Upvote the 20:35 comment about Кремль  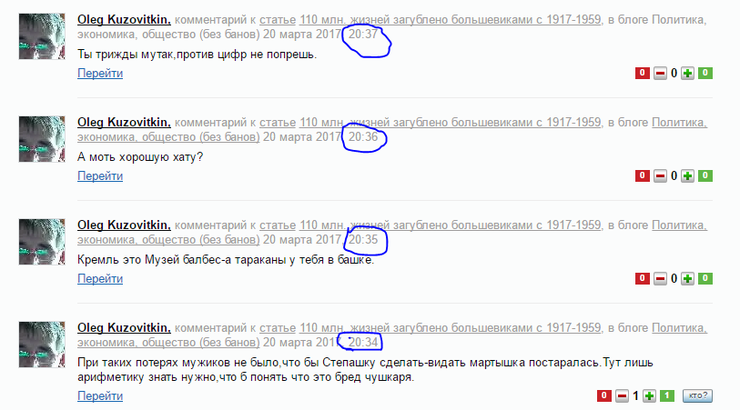[x=688, y=279]
